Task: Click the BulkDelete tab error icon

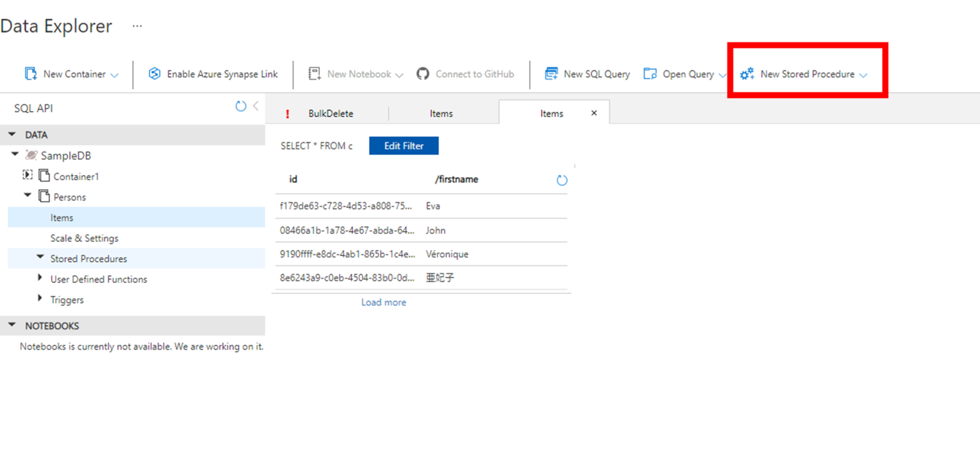Action: pos(287,114)
